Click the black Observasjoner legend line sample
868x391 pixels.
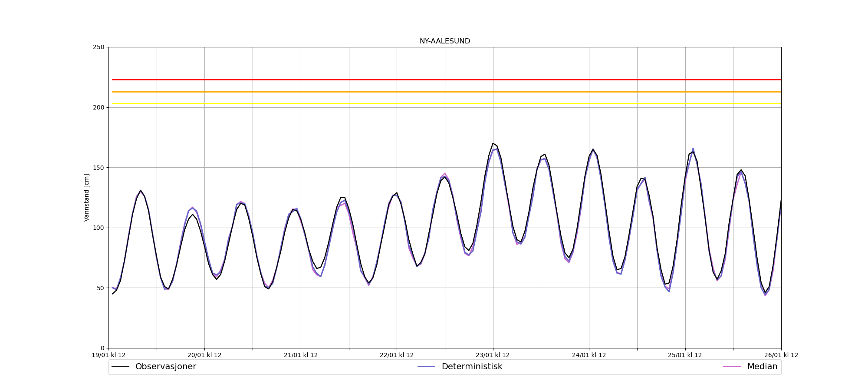click(x=121, y=367)
